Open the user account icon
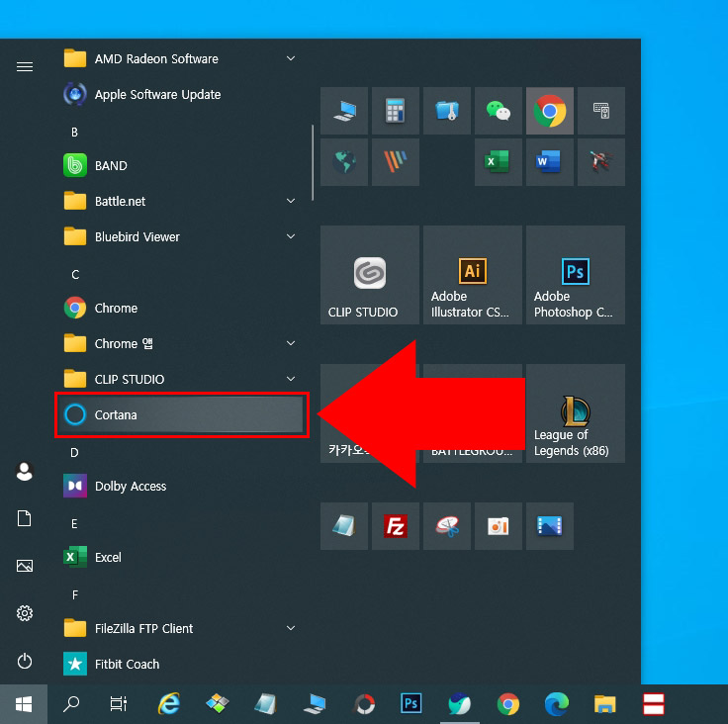 point(25,472)
